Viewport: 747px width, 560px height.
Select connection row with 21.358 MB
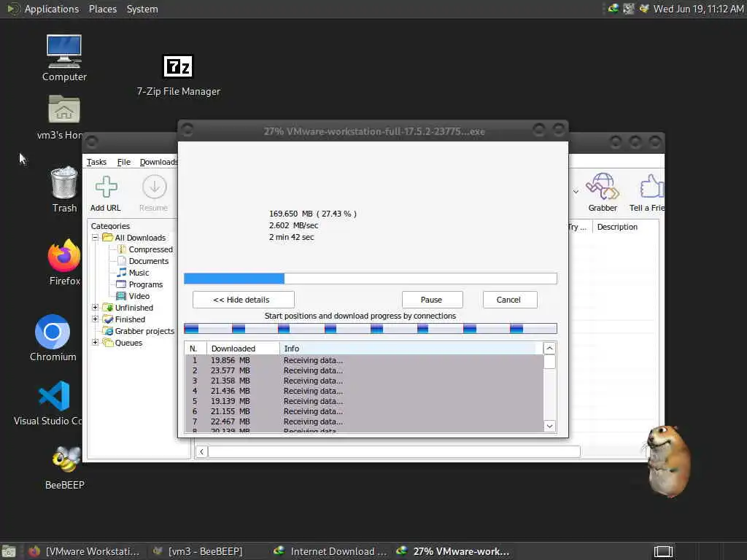pos(364,381)
